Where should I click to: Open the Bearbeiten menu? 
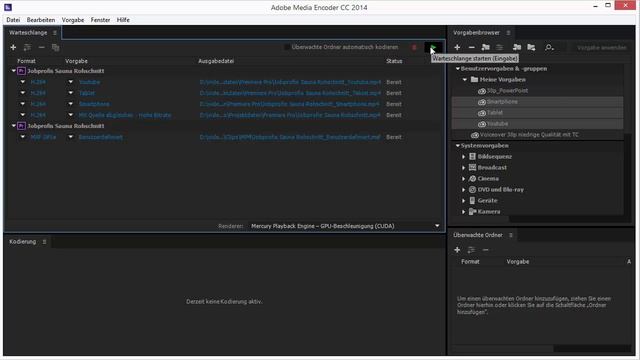pos(41,20)
